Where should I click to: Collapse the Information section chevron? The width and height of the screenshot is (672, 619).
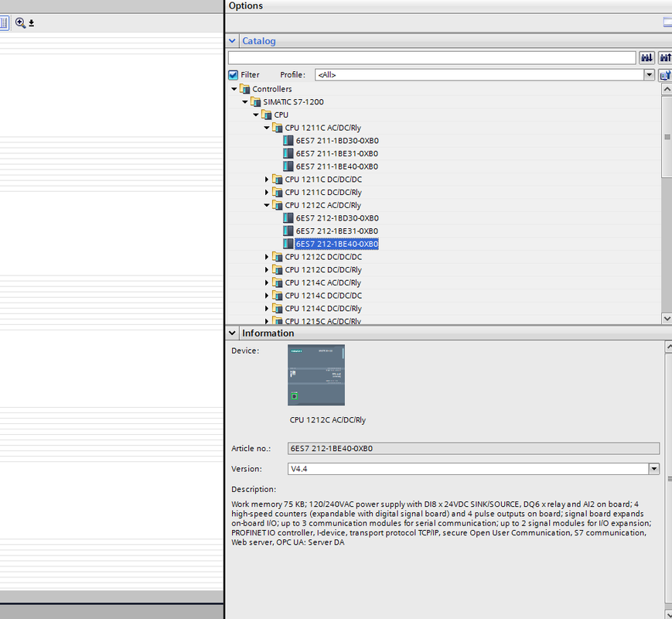pyautogui.click(x=232, y=333)
